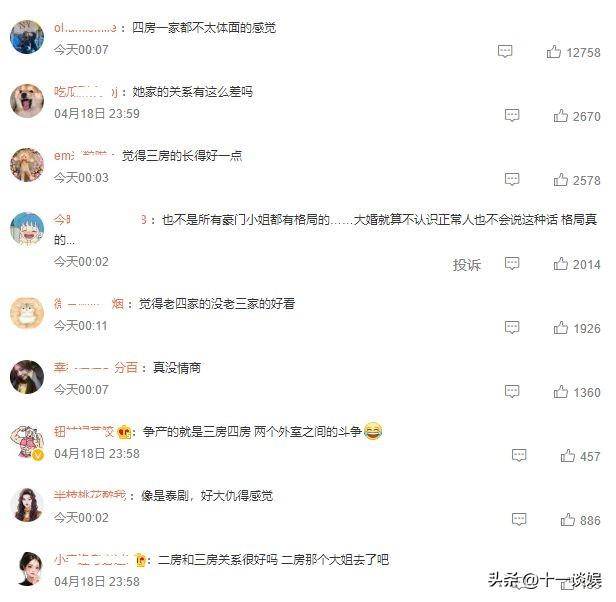Open reply icon beside 1926 likes
Screen dimensions: 616x602
(512, 327)
